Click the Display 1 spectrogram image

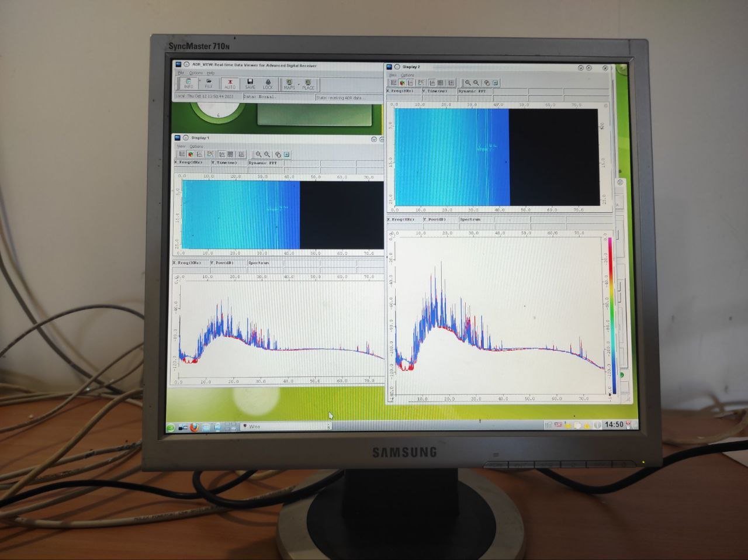[x=283, y=214]
